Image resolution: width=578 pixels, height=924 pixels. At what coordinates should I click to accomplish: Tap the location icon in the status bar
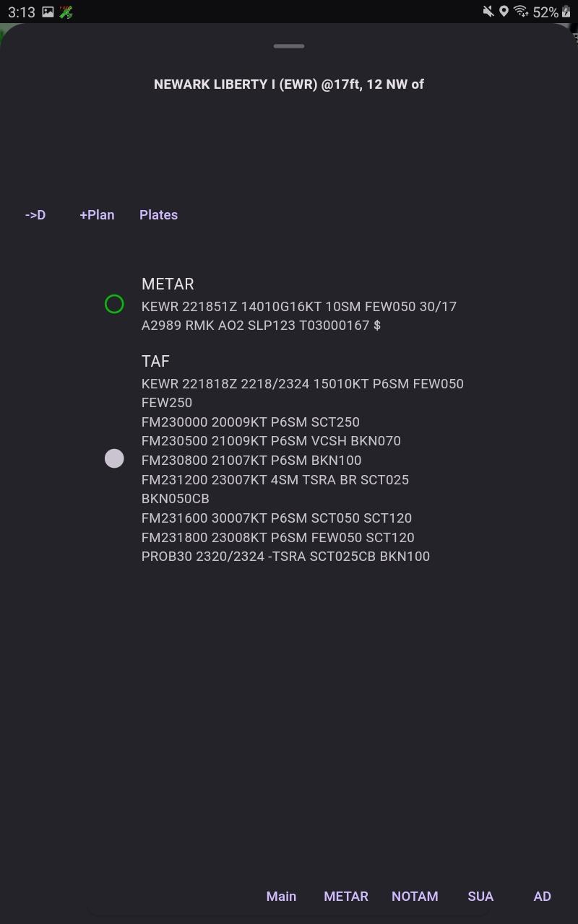click(x=504, y=12)
